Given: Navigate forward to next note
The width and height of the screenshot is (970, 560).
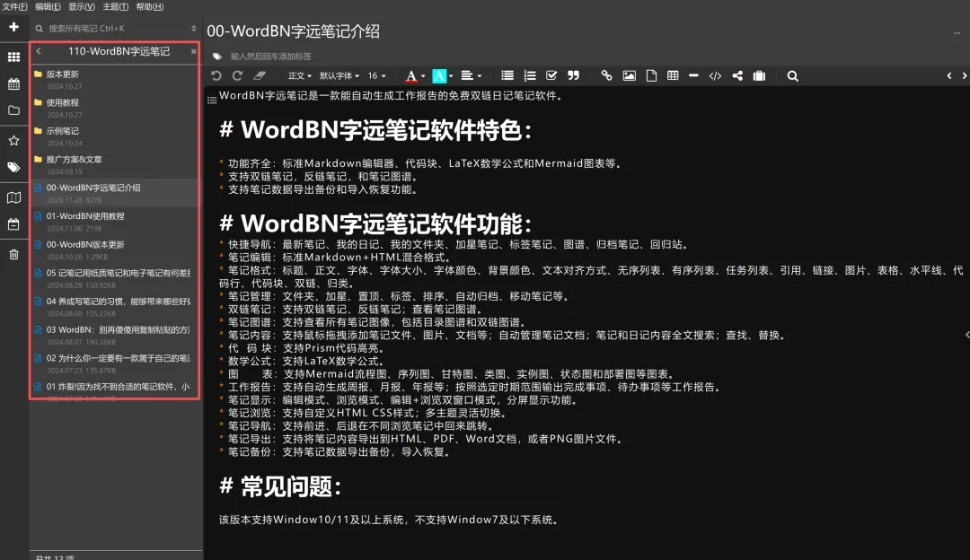Looking at the screenshot, I should pos(965,75).
